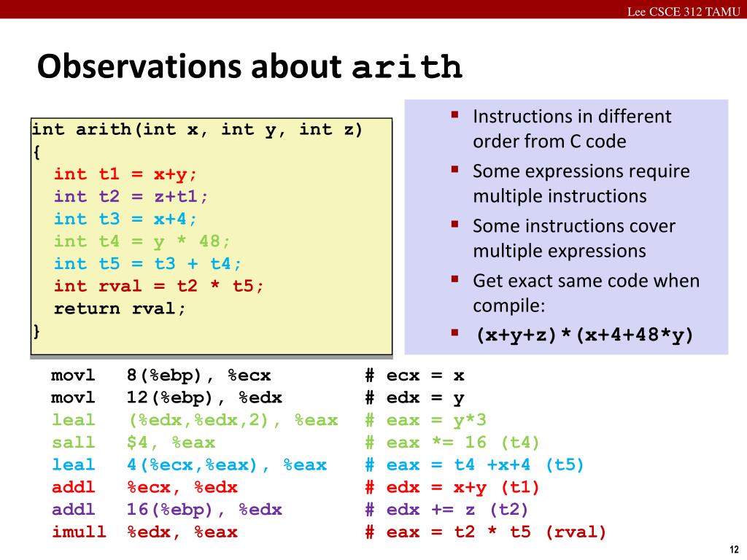
Task: Click the function signature "int arith(int x, int y, int z)"
Action: [x=197, y=130]
